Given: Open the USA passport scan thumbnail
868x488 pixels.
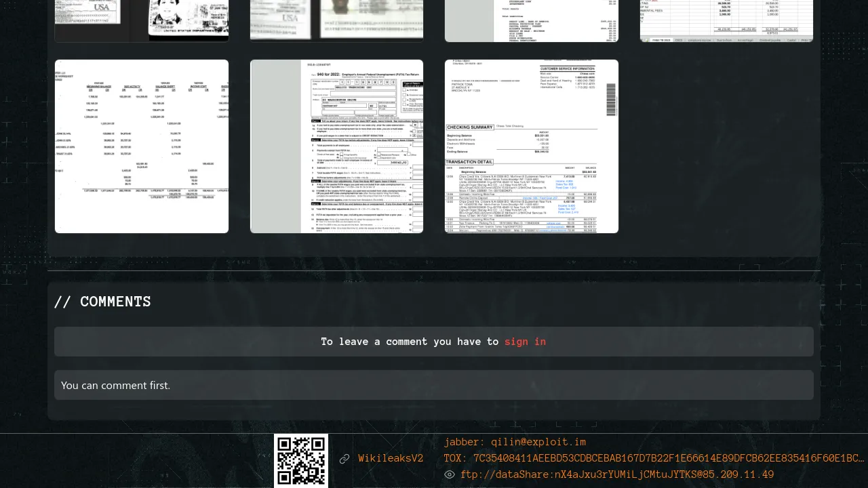Looking at the screenshot, I should pos(142,20).
